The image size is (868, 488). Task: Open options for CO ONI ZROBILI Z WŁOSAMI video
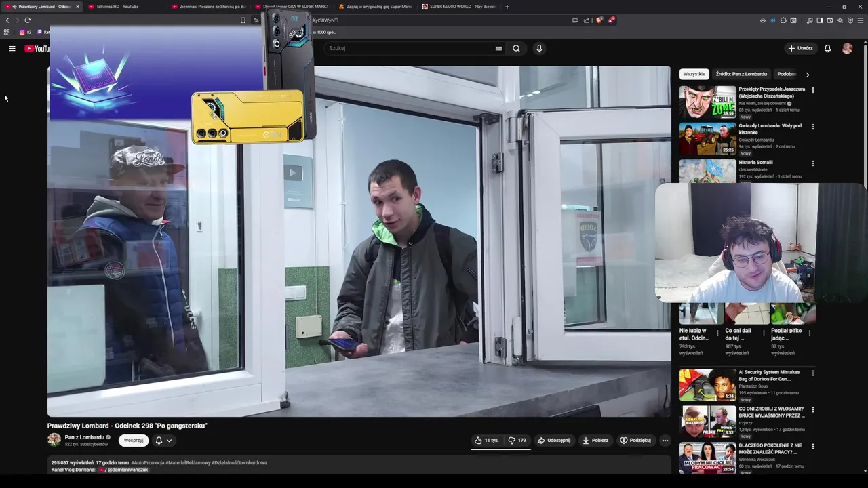[812, 409]
